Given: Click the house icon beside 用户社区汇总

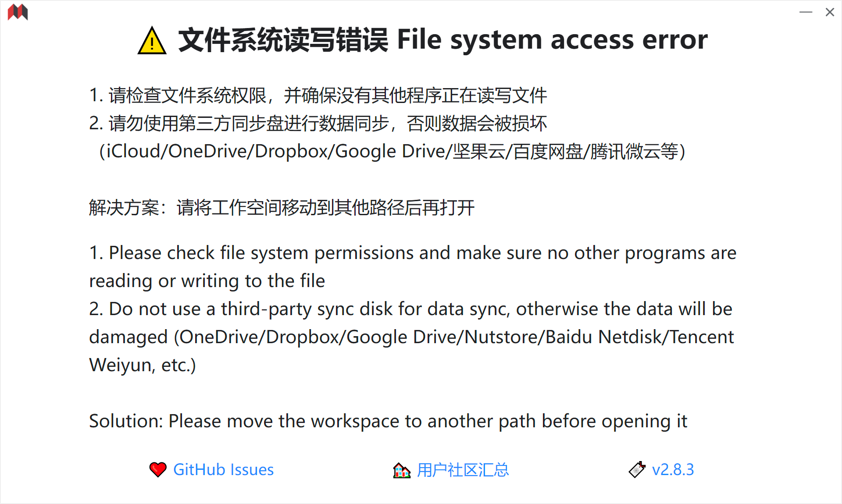Looking at the screenshot, I should (x=401, y=470).
